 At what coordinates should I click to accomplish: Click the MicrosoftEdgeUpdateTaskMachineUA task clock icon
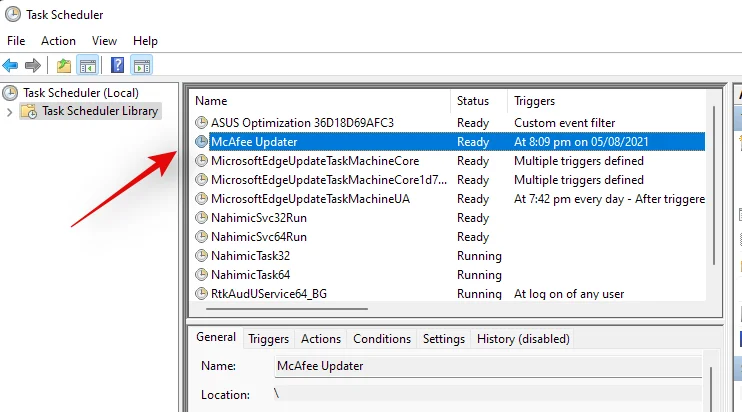(201, 198)
